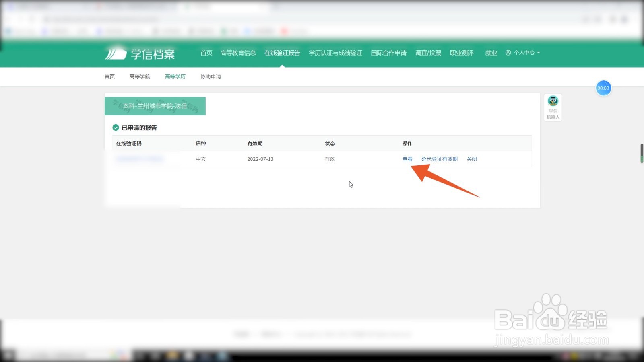This screenshot has height=362, width=644.
Task: Click the browser back arrow
Action: [x=16, y=19]
